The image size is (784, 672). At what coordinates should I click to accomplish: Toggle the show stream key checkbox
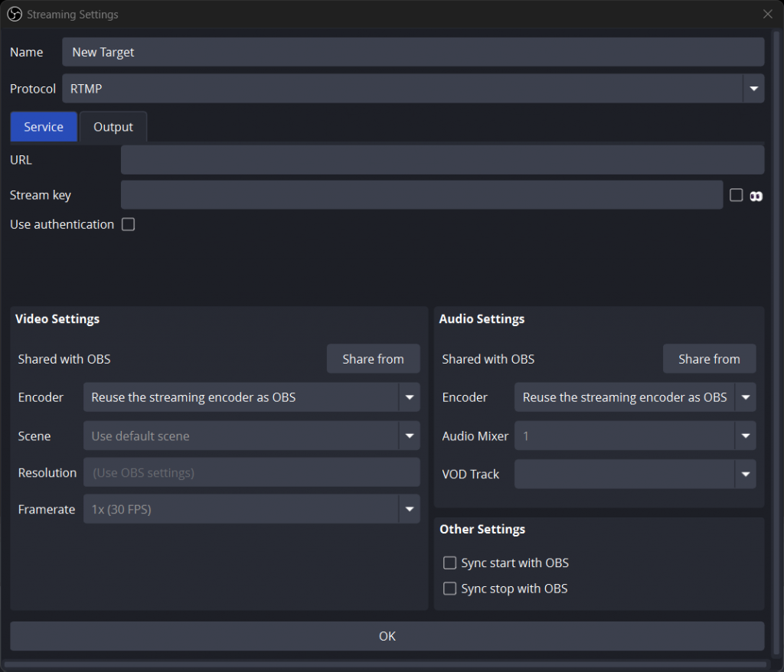point(737,195)
